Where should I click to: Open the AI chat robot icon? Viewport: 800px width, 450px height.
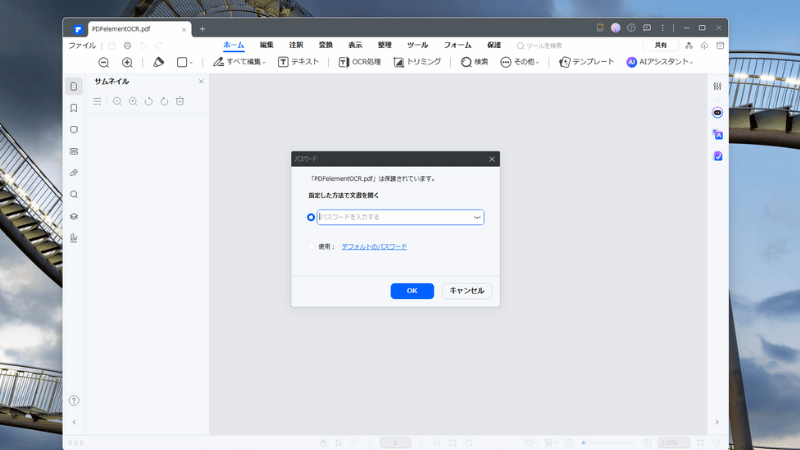point(717,112)
